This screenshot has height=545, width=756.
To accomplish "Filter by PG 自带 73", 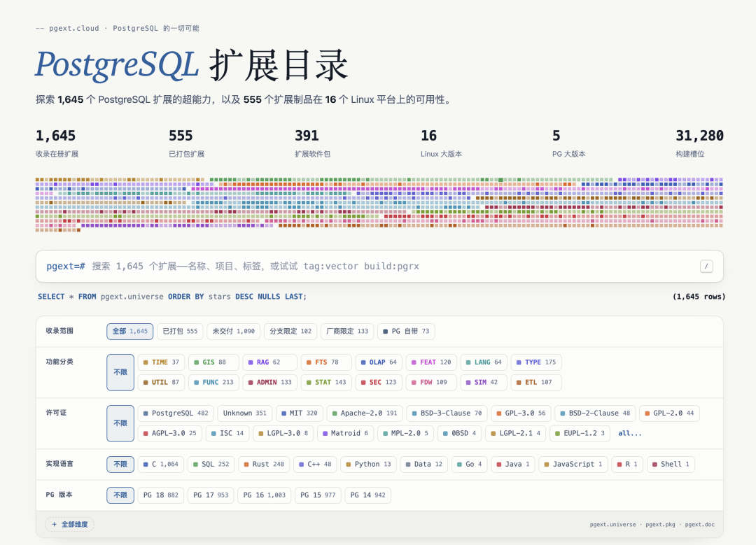I will click(x=406, y=331).
